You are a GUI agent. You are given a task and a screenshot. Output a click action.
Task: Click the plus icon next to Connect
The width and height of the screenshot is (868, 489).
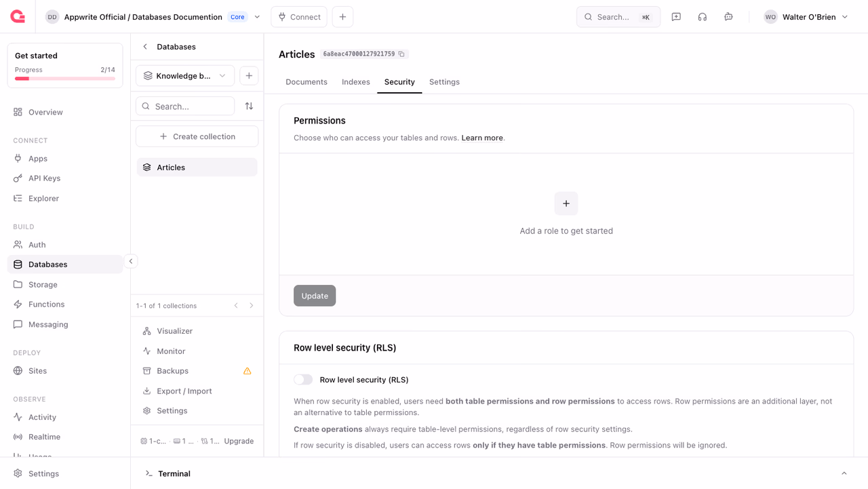[342, 17]
